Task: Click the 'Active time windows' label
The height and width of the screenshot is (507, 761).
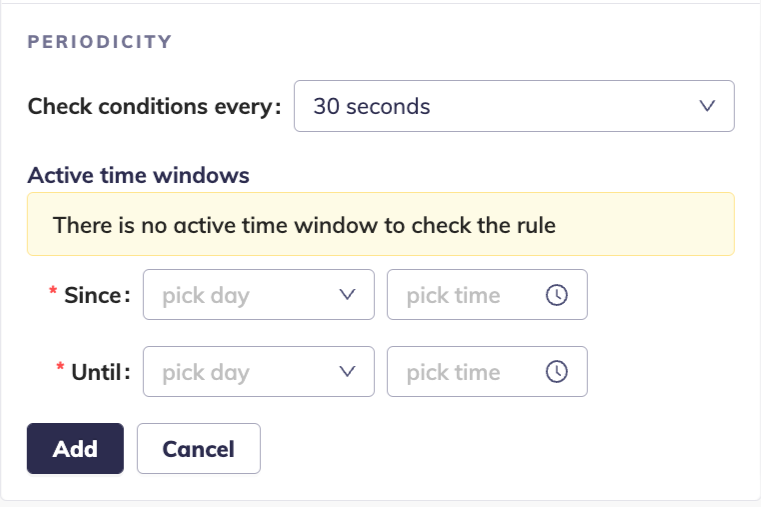Action: (138, 175)
